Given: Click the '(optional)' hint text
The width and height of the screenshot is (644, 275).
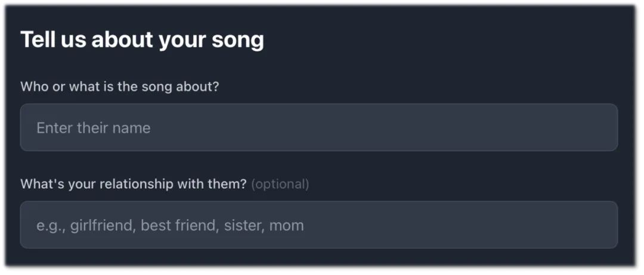Looking at the screenshot, I should tap(280, 185).
